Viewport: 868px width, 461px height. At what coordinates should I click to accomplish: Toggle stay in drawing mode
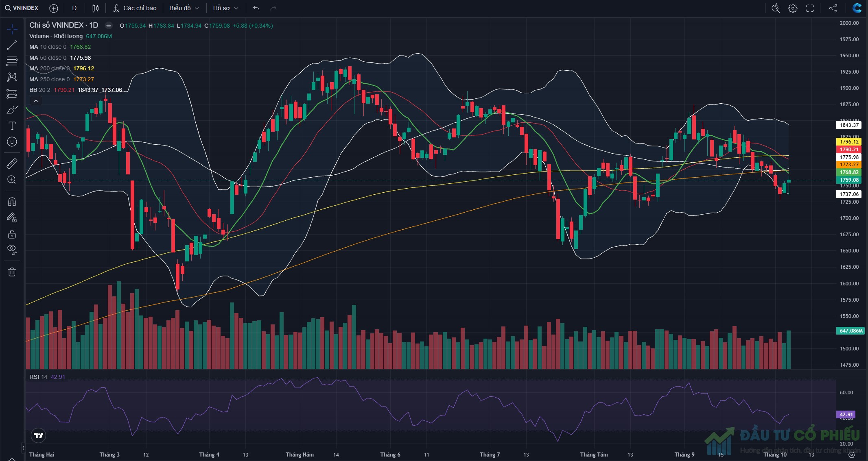(x=12, y=218)
